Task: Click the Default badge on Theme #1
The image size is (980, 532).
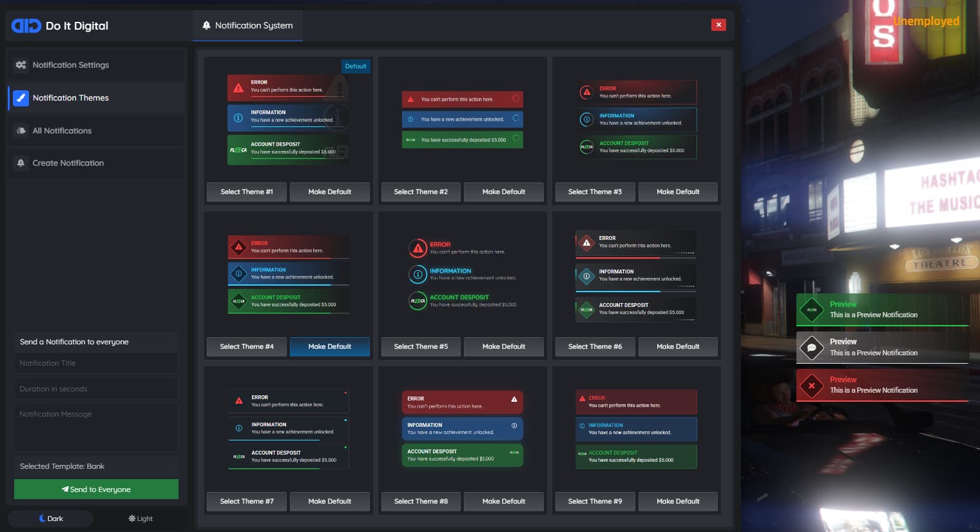Action: (x=356, y=66)
